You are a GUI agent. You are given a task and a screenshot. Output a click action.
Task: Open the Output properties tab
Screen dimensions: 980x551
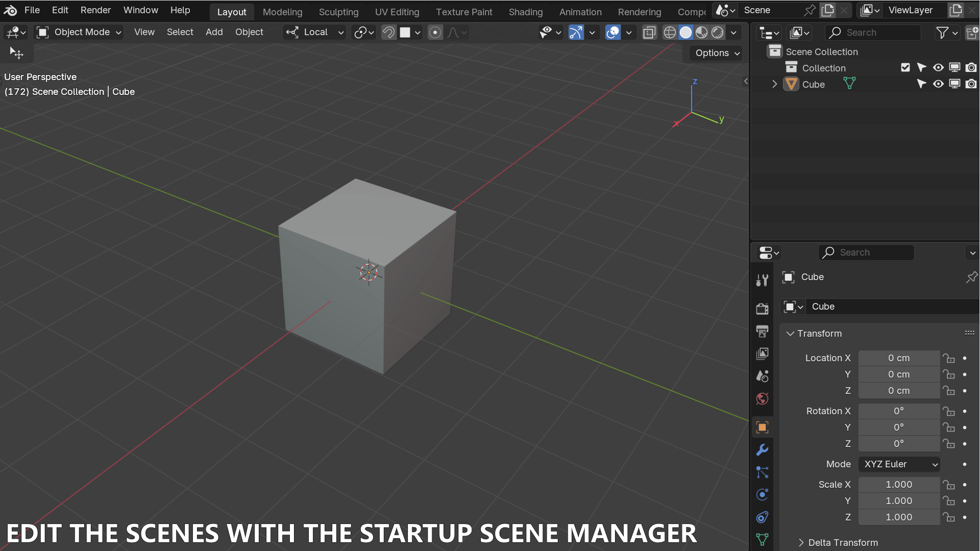762,331
